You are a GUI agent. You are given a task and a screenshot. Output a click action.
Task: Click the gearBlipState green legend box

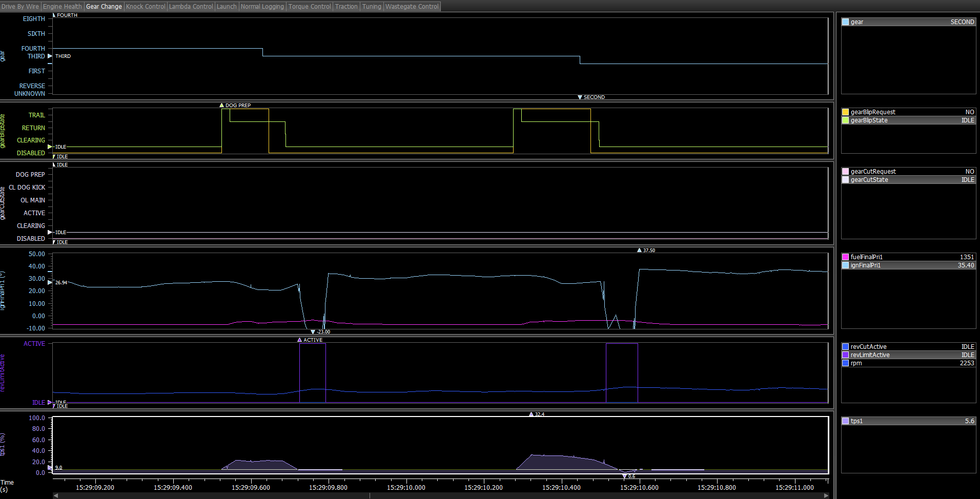tap(845, 120)
